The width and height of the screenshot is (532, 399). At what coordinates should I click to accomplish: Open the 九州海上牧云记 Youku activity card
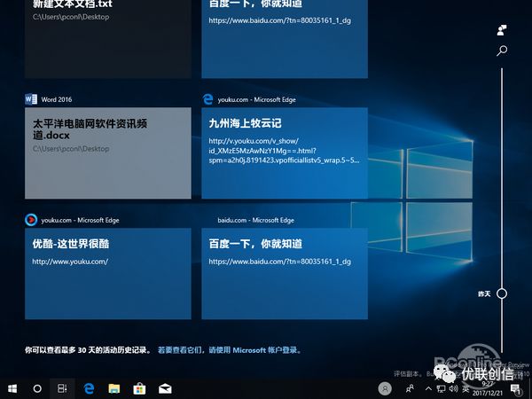[285, 153]
